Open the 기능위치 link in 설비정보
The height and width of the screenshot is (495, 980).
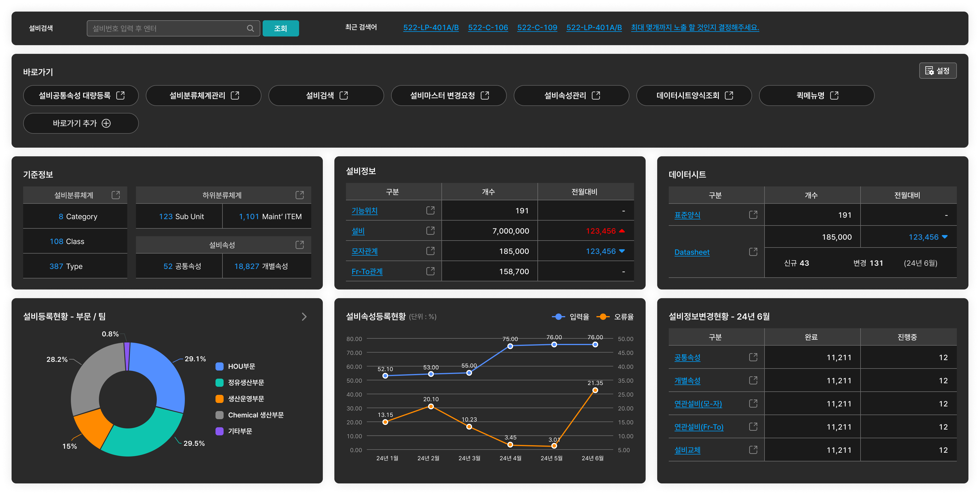click(x=364, y=210)
